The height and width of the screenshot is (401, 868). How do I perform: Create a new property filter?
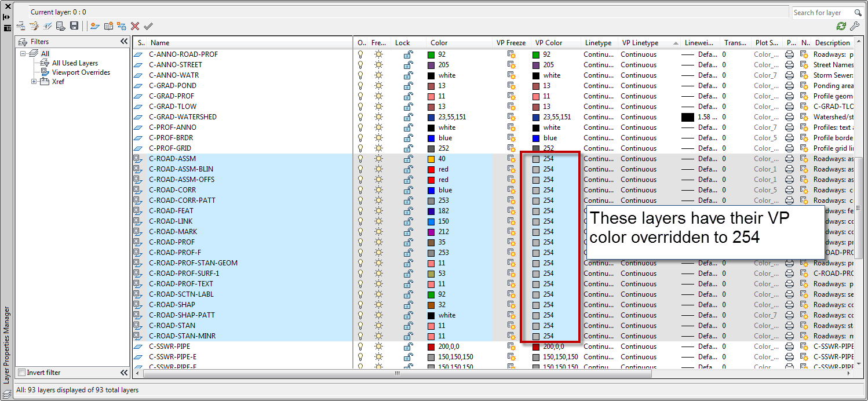click(20, 26)
